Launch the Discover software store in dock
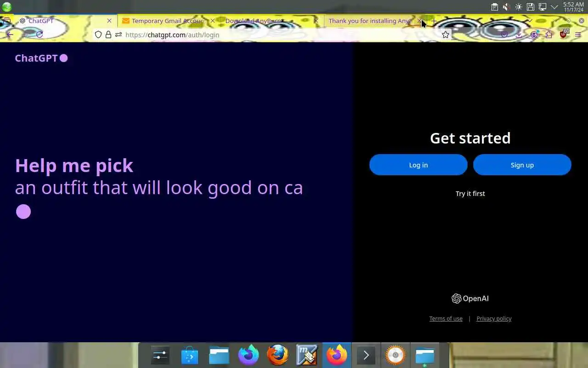 tap(190, 355)
